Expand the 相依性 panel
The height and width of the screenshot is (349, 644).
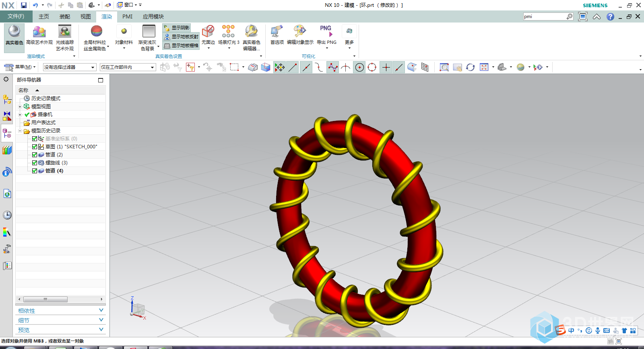(61, 310)
